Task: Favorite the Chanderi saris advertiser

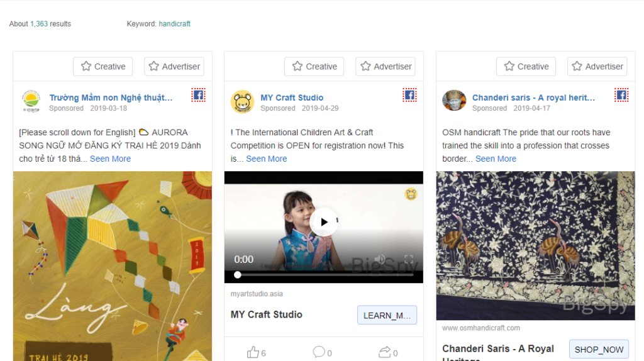Action: [x=597, y=67]
